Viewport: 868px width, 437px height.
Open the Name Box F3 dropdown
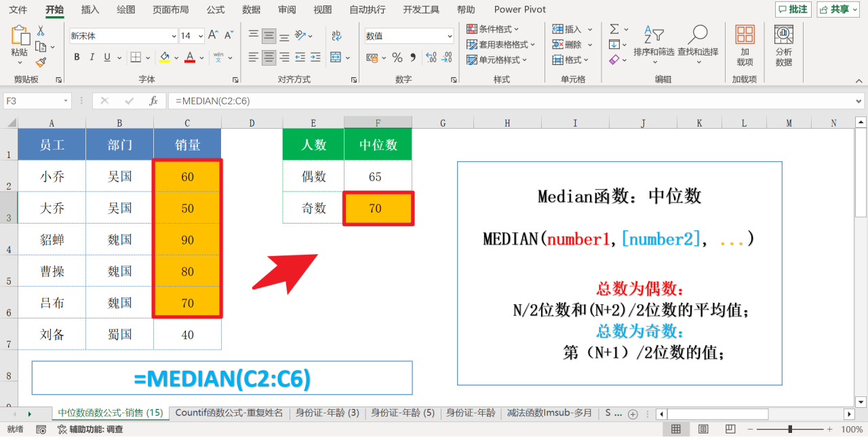[66, 101]
